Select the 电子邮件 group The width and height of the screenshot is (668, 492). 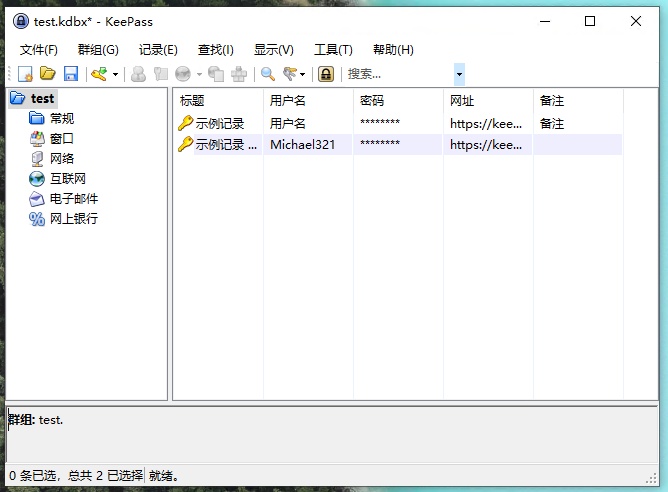(x=73, y=199)
